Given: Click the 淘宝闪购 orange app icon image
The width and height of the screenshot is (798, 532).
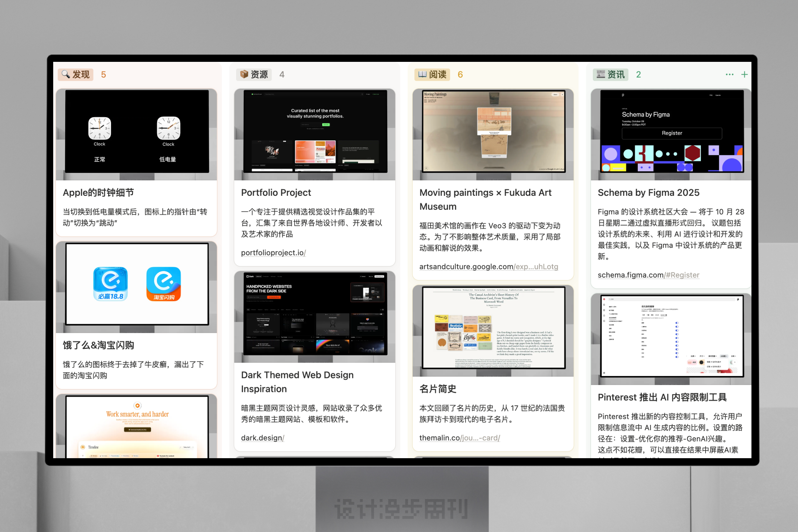Looking at the screenshot, I should (164, 284).
